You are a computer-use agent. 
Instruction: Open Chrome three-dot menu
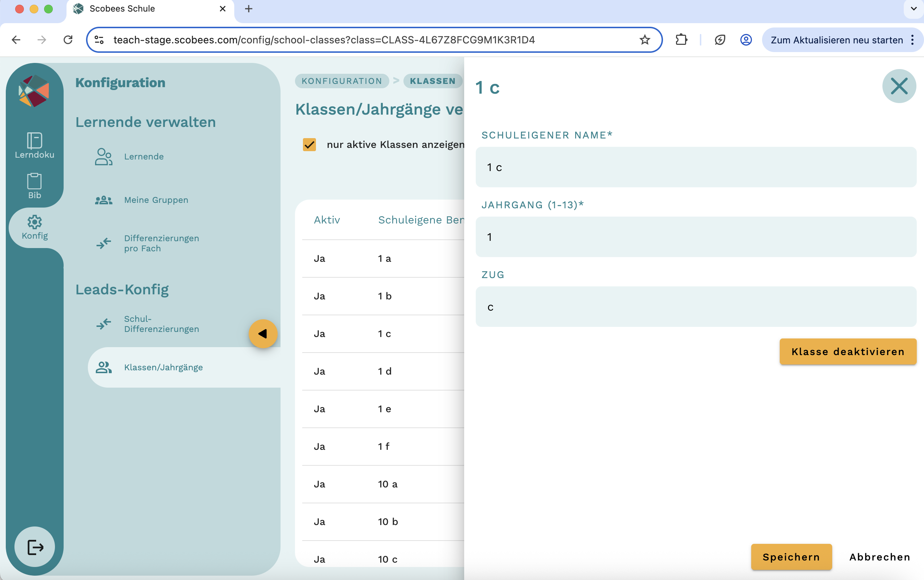[912, 40]
